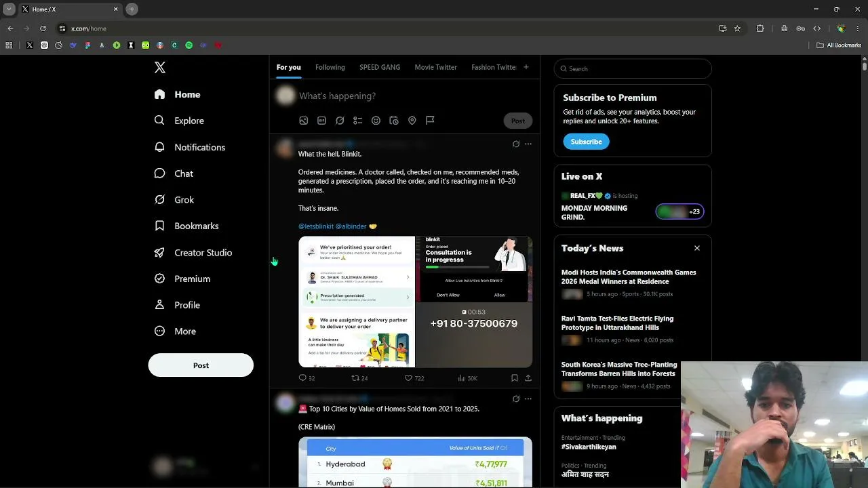Bookmark the Blinkit post
The width and height of the screenshot is (868, 488).
tap(515, 378)
